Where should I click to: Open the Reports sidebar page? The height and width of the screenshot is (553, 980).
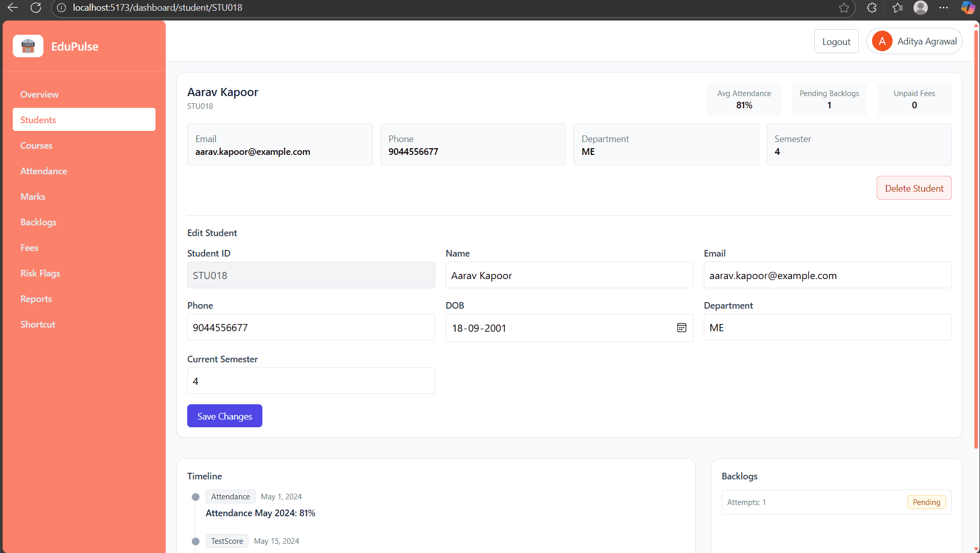point(84,299)
